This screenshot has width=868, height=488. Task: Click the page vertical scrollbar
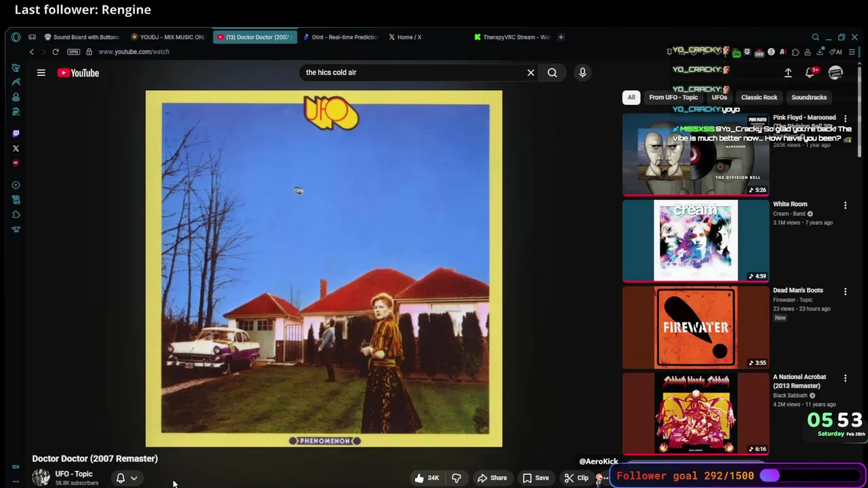(860, 112)
